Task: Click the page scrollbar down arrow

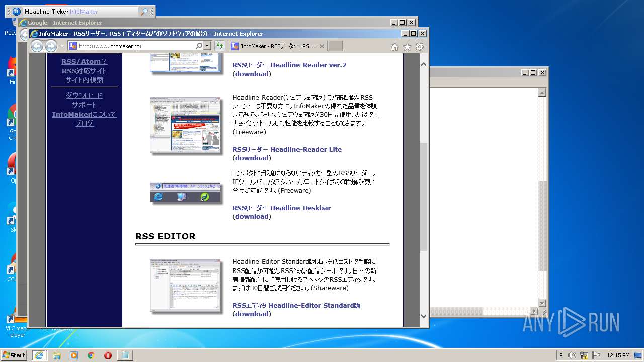Action: pyautogui.click(x=423, y=316)
